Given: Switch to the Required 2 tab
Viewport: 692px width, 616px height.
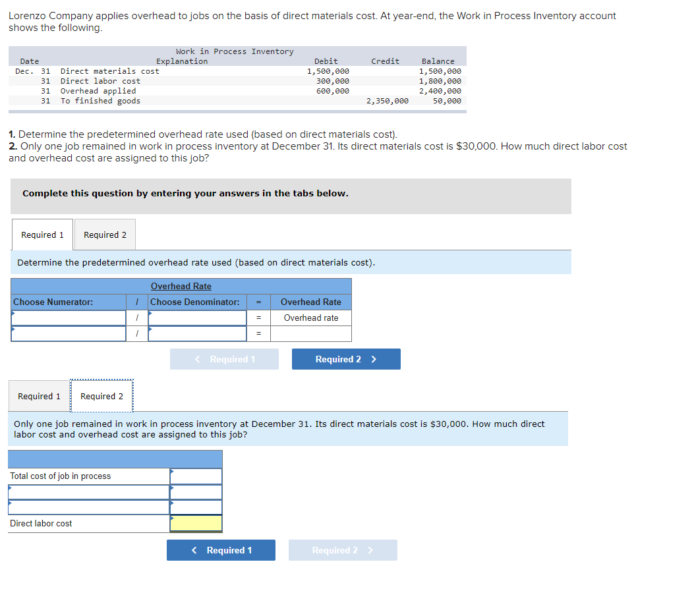Looking at the screenshot, I should pos(104,235).
